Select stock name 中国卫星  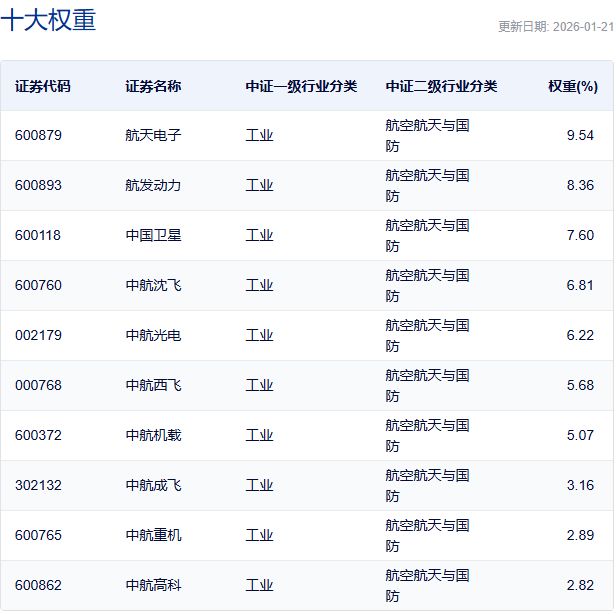(x=153, y=235)
